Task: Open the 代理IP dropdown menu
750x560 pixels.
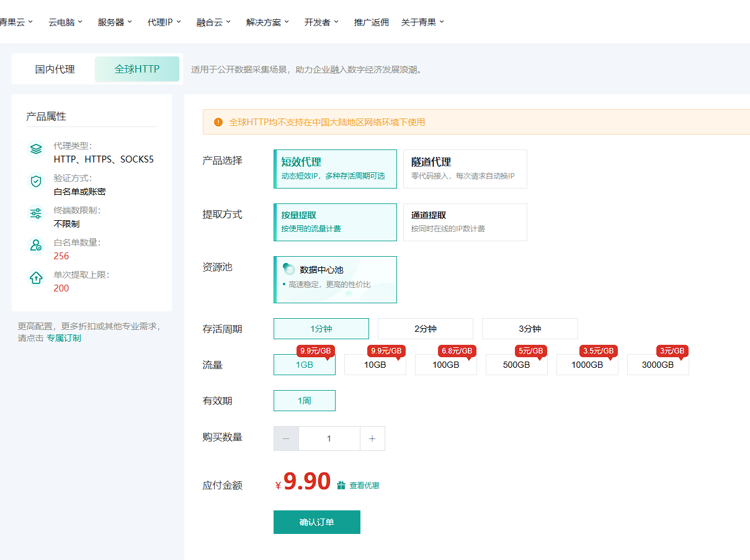Action: tap(164, 22)
